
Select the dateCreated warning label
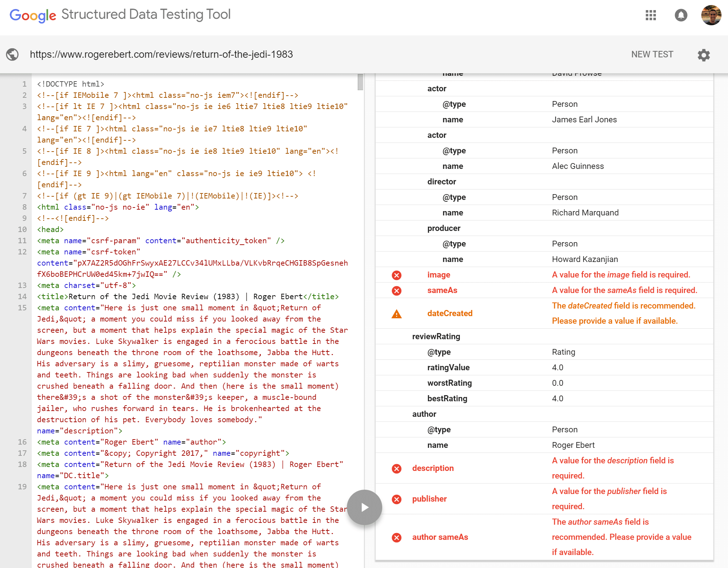[450, 314]
